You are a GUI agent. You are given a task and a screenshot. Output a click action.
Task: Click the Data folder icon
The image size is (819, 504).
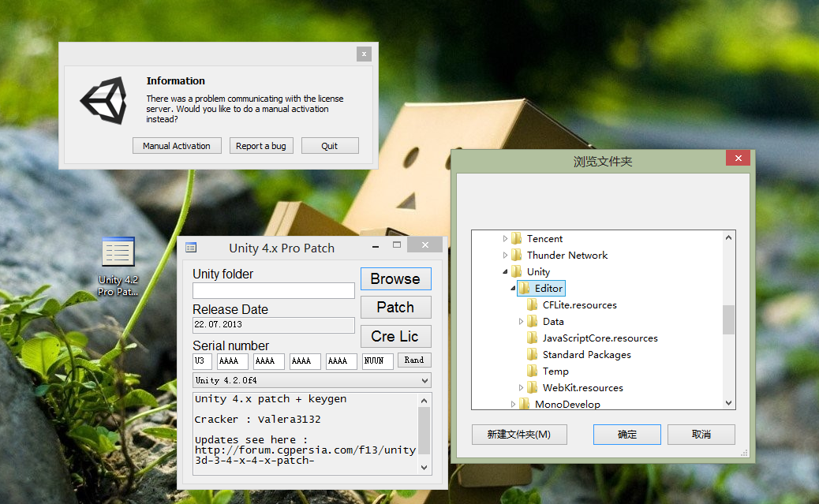tap(533, 322)
